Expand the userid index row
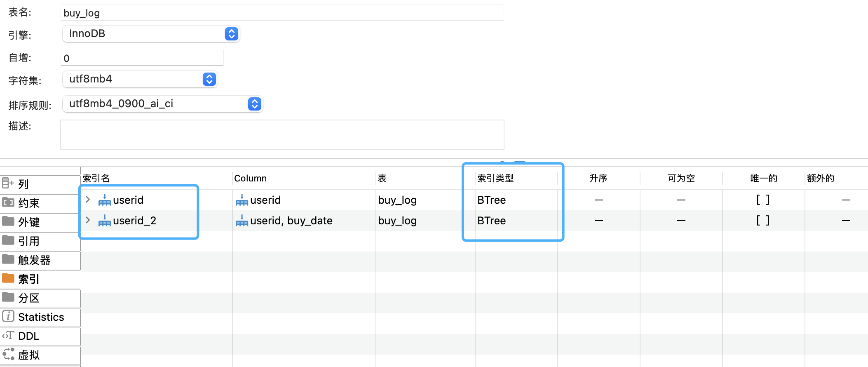The image size is (868, 367). [88, 200]
